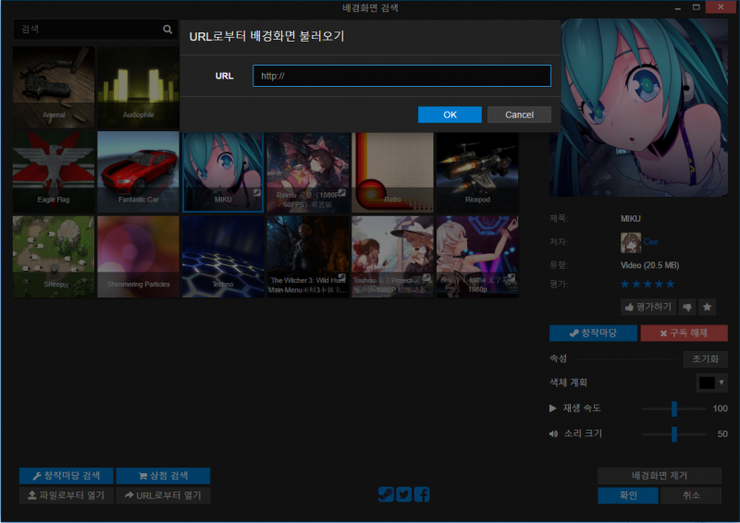Click the playback speed value 100
Screen dimensions: 740x523
pyautogui.click(x=720, y=409)
